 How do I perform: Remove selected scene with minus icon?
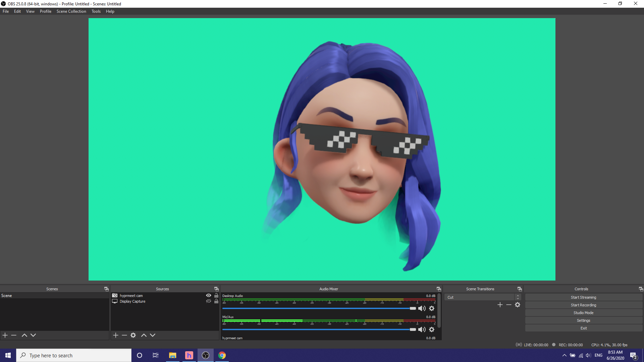[14, 335]
